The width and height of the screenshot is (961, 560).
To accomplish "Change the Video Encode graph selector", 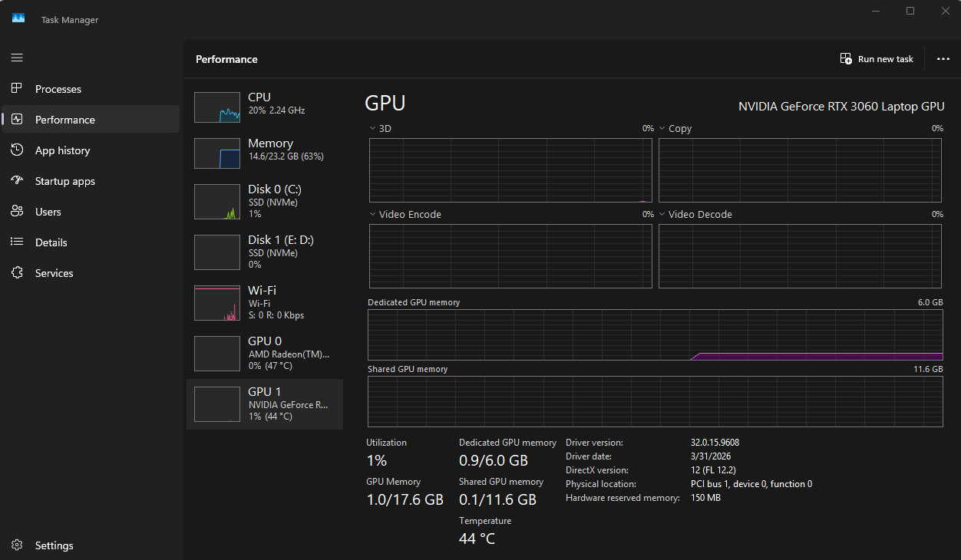I will [x=405, y=215].
